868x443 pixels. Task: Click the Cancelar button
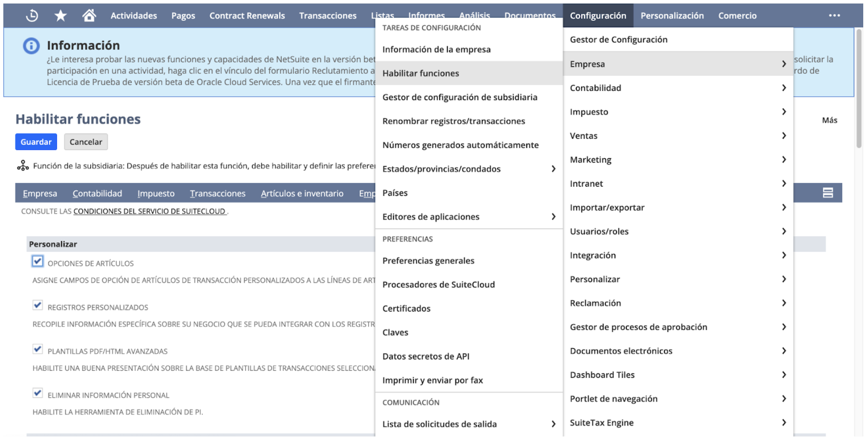86,142
